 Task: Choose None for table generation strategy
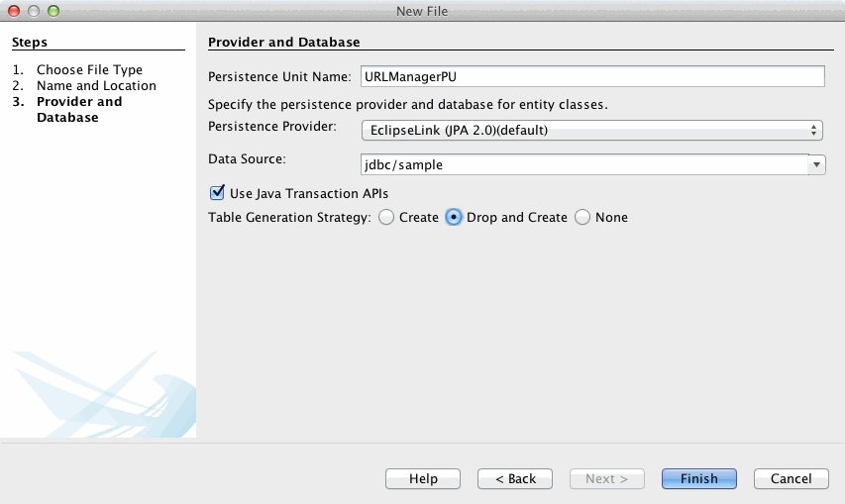(x=582, y=217)
